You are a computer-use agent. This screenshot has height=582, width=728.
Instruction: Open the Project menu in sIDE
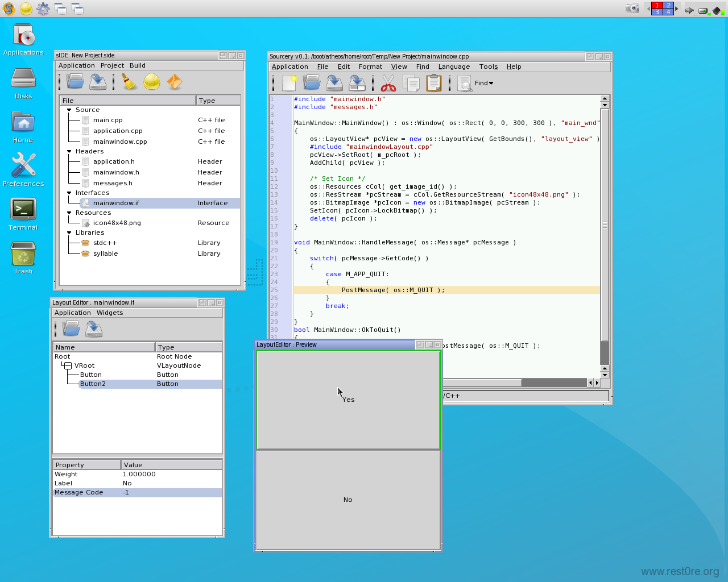pos(112,65)
